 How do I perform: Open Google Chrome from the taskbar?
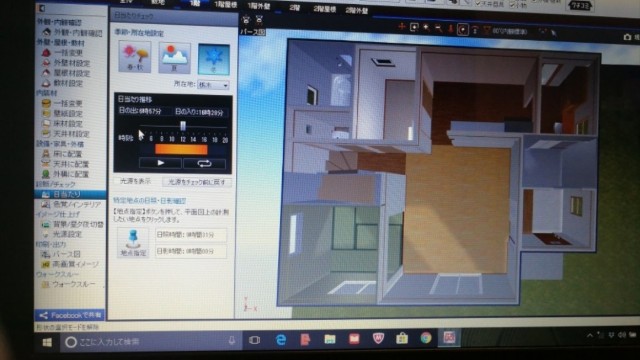click(426, 338)
